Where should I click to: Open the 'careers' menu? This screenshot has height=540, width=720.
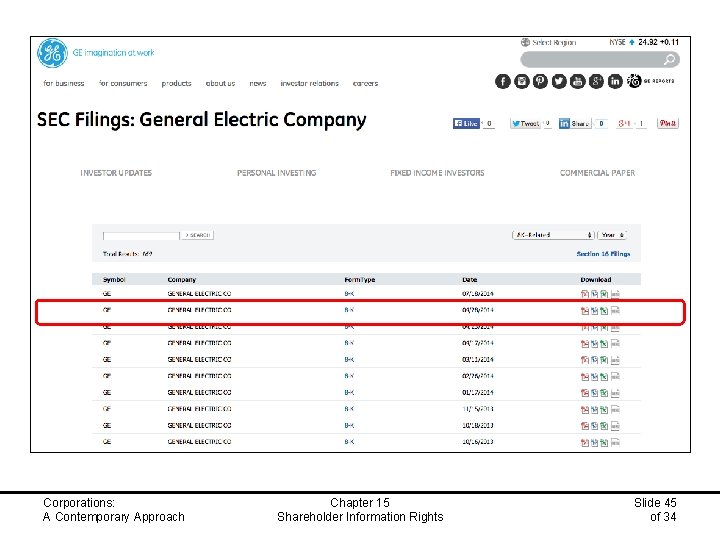(x=366, y=84)
